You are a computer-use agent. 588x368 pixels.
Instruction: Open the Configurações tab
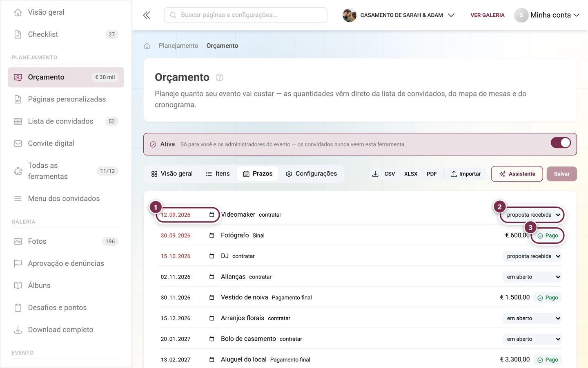pyautogui.click(x=311, y=174)
